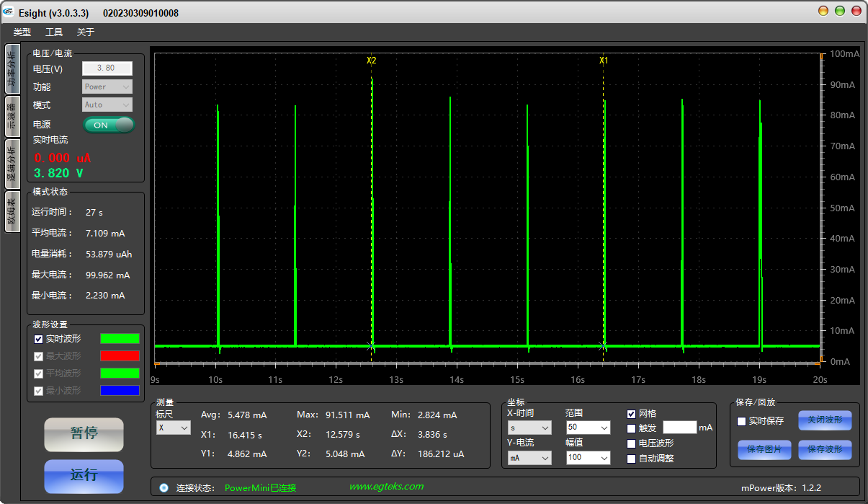Switch to the 示波器 side tab

12,117
